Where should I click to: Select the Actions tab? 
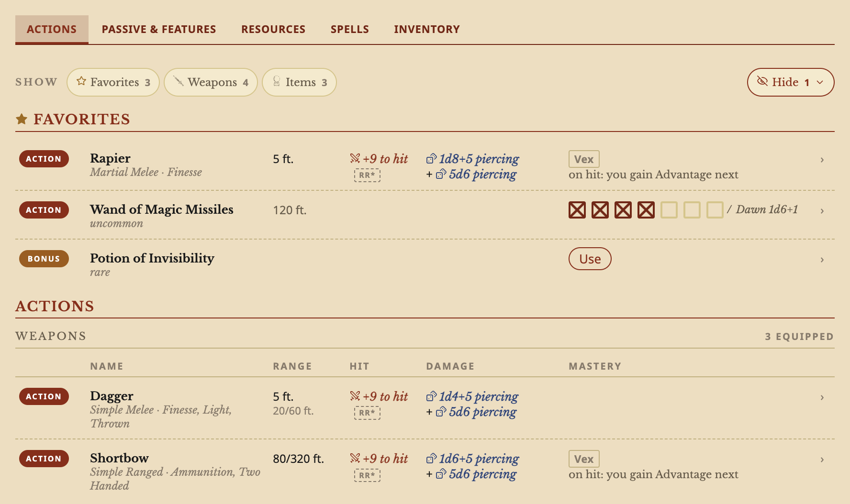click(52, 29)
